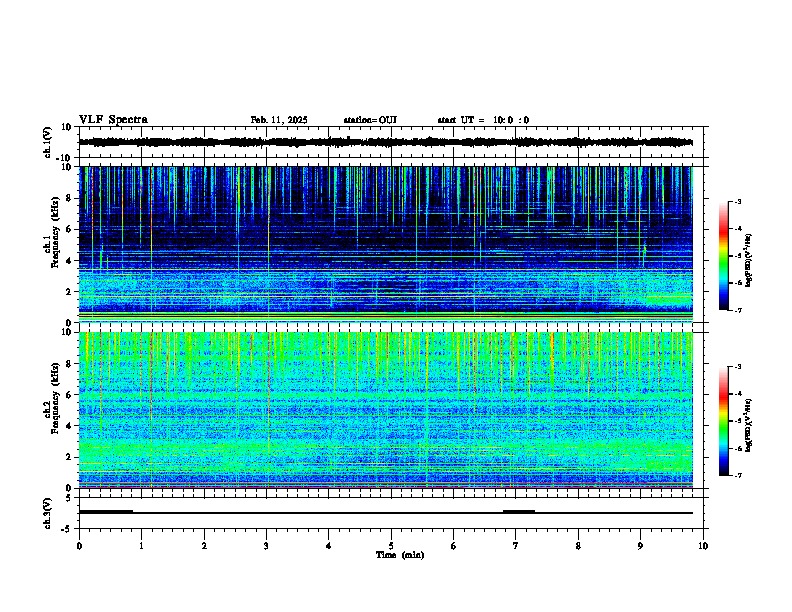Click the "-7" label on ch.2 color scale

(737, 475)
